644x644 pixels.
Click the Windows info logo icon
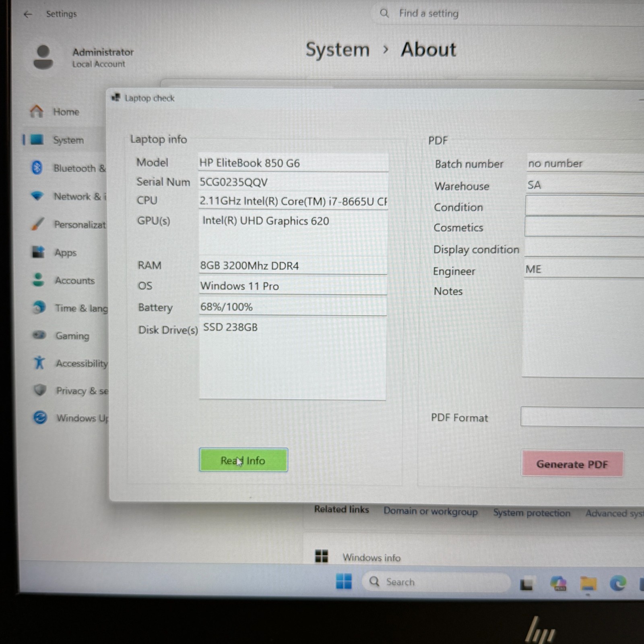[x=321, y=556]
